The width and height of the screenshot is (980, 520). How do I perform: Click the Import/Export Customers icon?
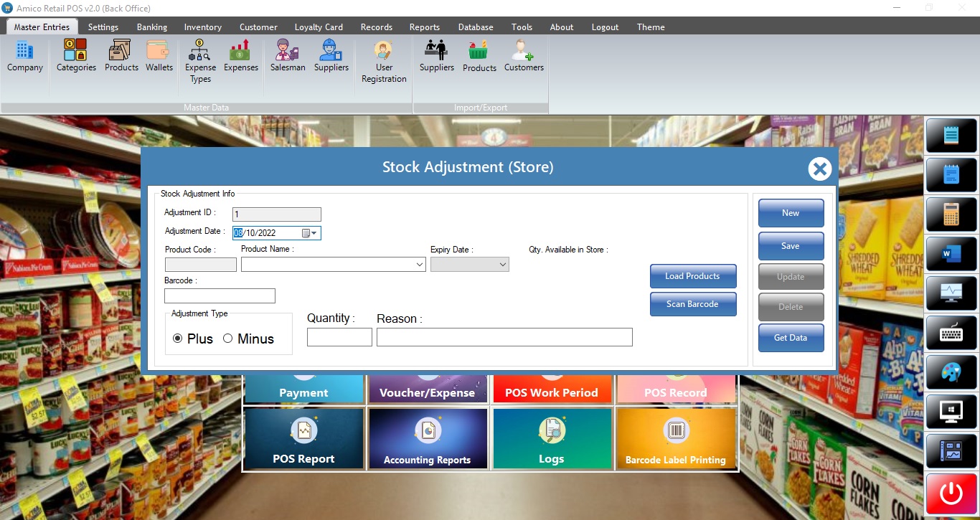coord(524,56)
